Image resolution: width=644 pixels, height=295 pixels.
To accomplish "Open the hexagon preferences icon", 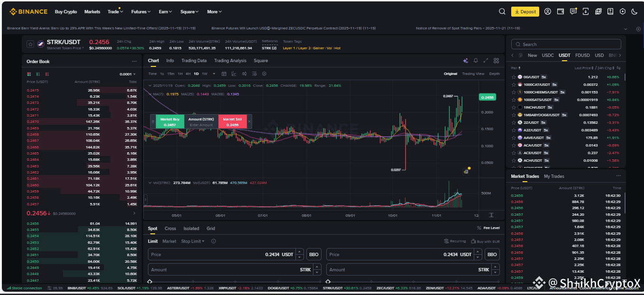I will click(x=623, y=11).
